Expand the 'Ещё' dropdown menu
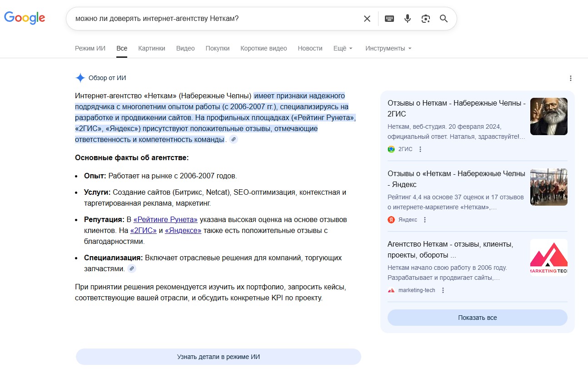 click(x=343, y=48)
